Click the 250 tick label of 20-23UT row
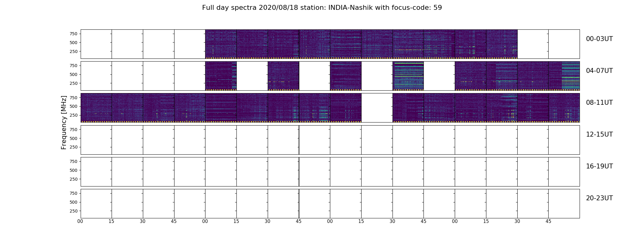This screenshot has height=245, width=644. 74,211
